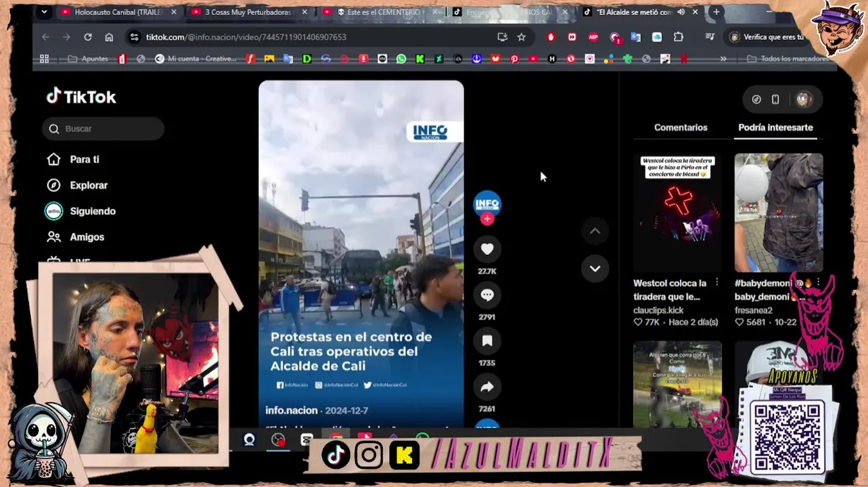Image resolution: width=868 pixels, height=487 pixels.
Task: Open Amigos in sidebar
Action: (75, 237)
